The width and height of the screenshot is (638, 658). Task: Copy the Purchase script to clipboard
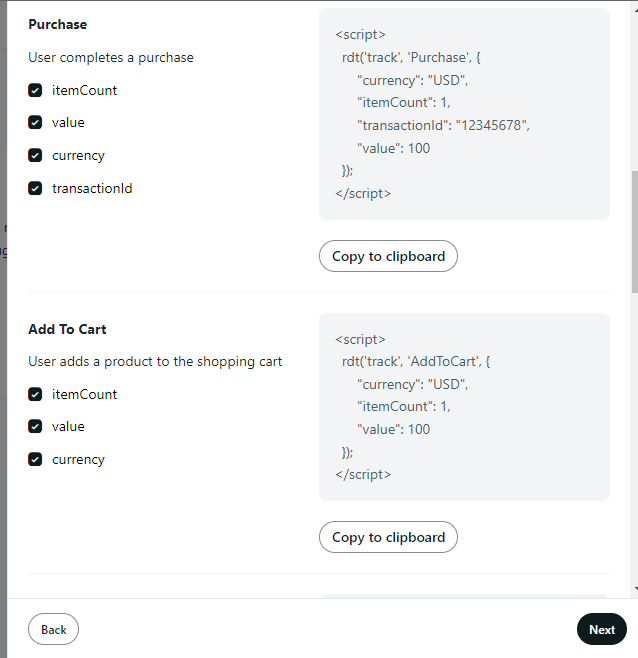pyautogui.click(x=388, y=256)
